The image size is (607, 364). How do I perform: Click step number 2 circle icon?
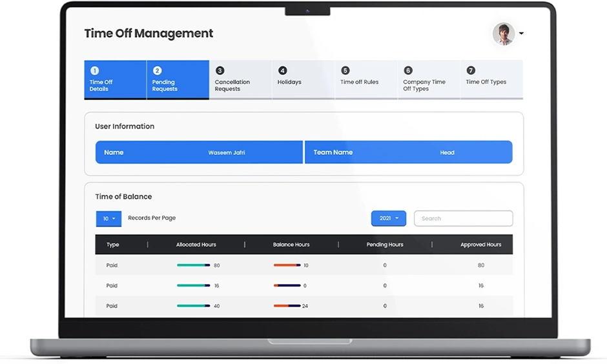pyautogui.click(x=157, y=70)
